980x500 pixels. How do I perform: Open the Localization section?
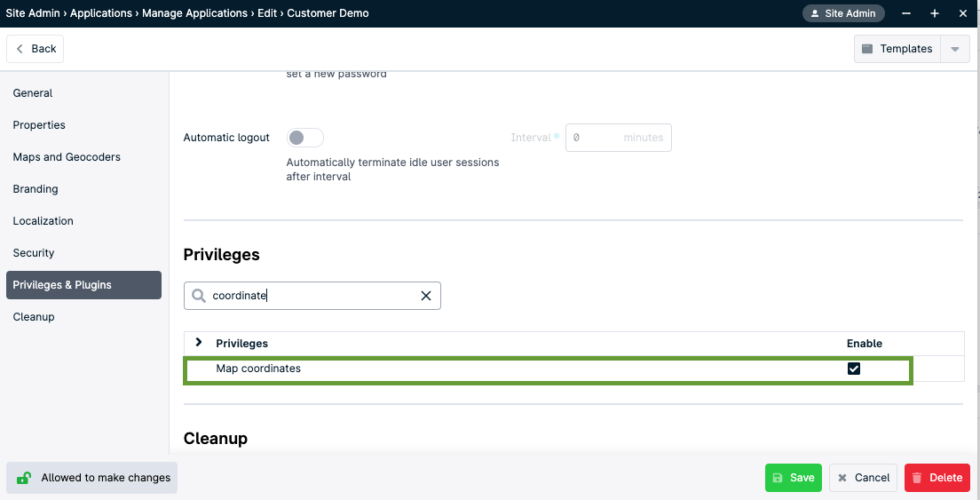pyautogui.click(x=43, y=220)
